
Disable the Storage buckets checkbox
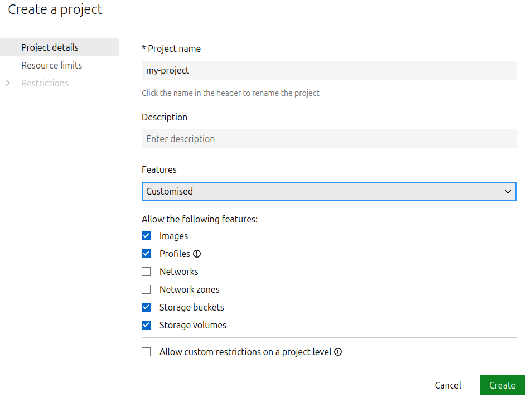[146, 307]
